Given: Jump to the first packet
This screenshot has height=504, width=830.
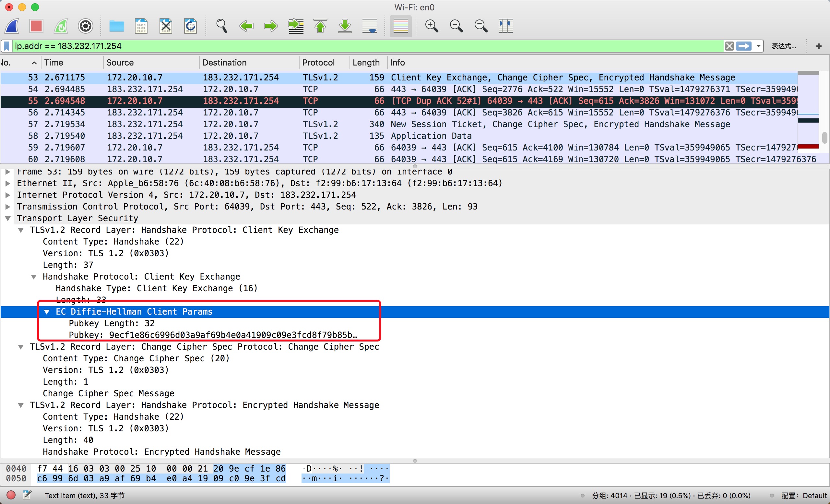Looking at the screenshot, I should click(320, 26).
